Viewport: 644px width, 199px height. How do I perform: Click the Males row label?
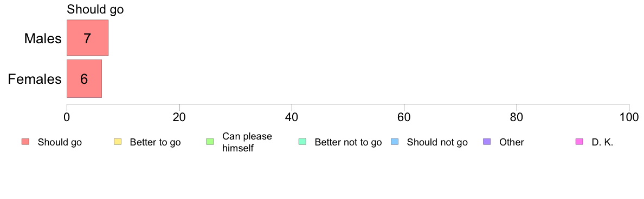[x=43, y=38]
